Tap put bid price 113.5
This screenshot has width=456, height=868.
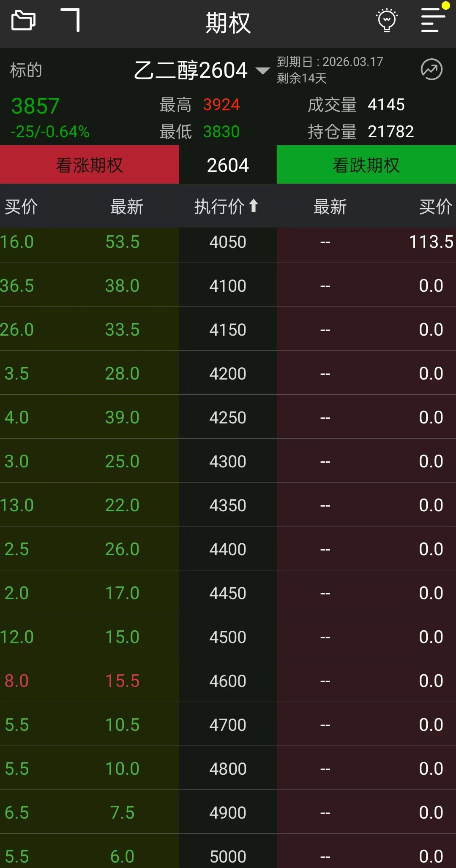point(431,242)
